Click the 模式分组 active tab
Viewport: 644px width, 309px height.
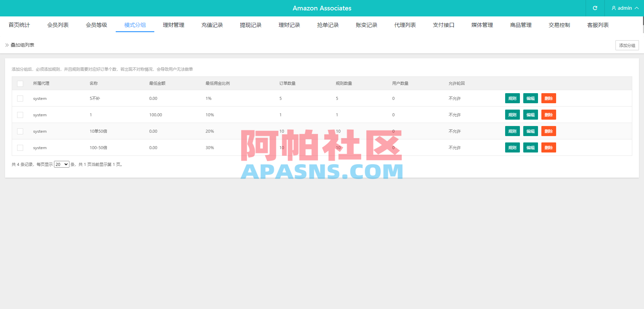pyautogui.click(x=135, y=25)
